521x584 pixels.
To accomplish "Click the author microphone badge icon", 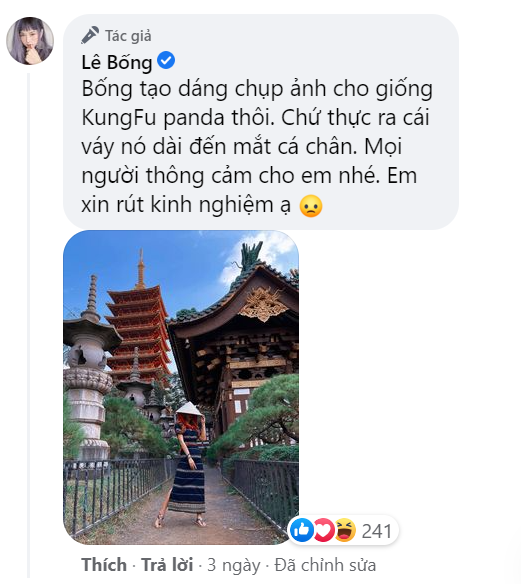I will 90,35.
